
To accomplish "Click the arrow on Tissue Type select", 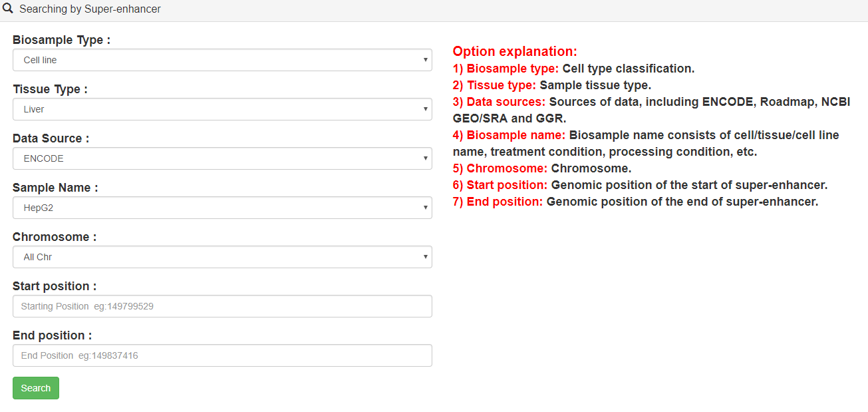I will pyautogui.click(x=425, y=109).
